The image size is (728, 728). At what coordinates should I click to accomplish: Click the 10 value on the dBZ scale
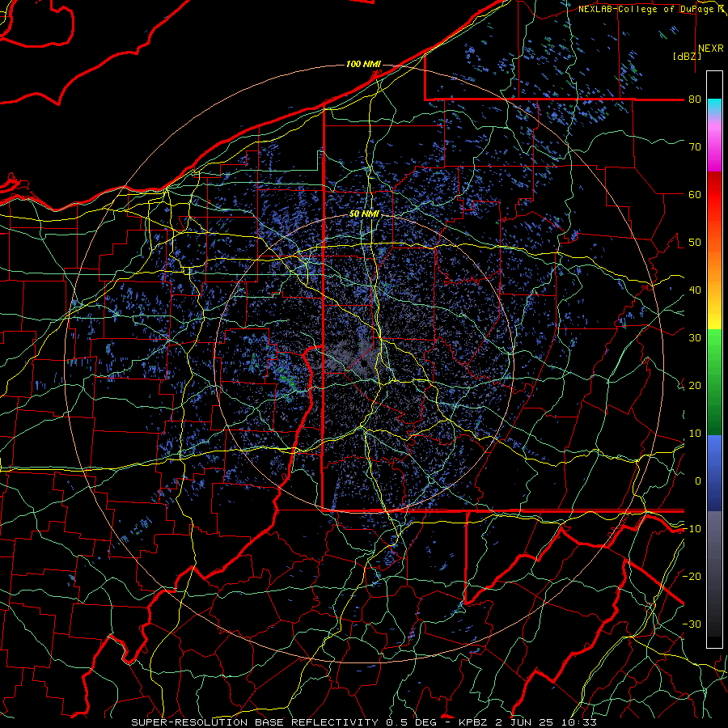pos(695,434)
